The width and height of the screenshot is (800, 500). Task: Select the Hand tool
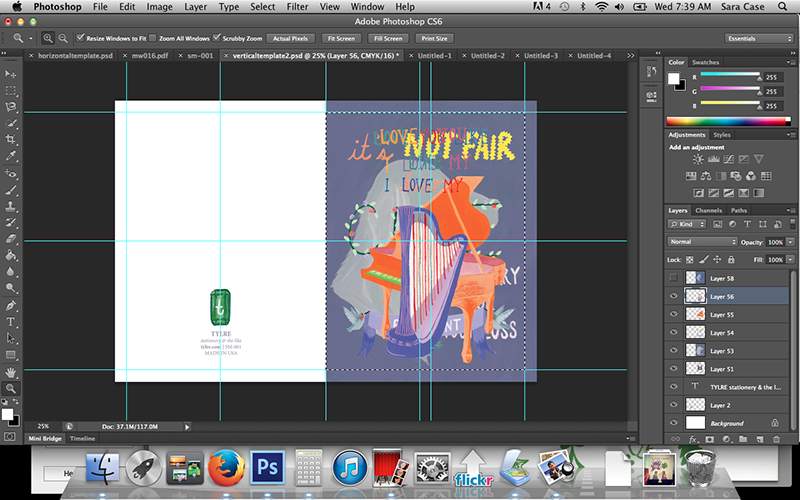11,371
